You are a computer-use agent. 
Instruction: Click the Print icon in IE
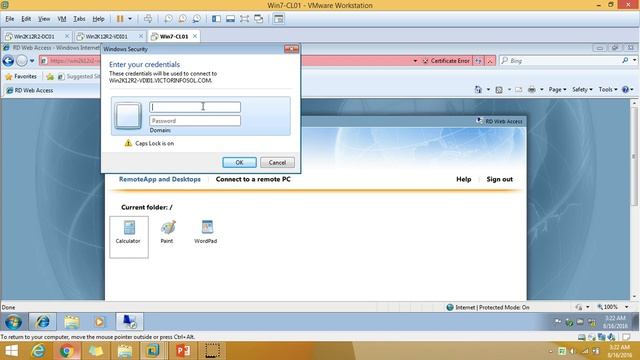[531, 89]
